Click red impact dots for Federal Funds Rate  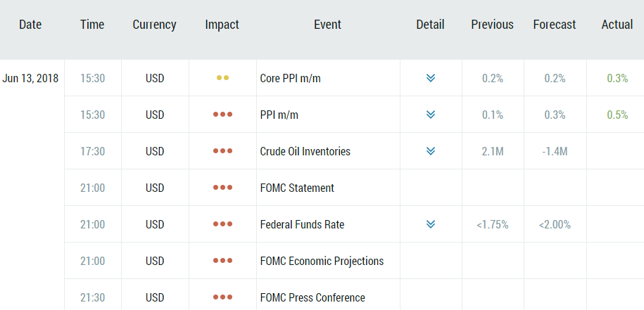[x=222, y=224]
